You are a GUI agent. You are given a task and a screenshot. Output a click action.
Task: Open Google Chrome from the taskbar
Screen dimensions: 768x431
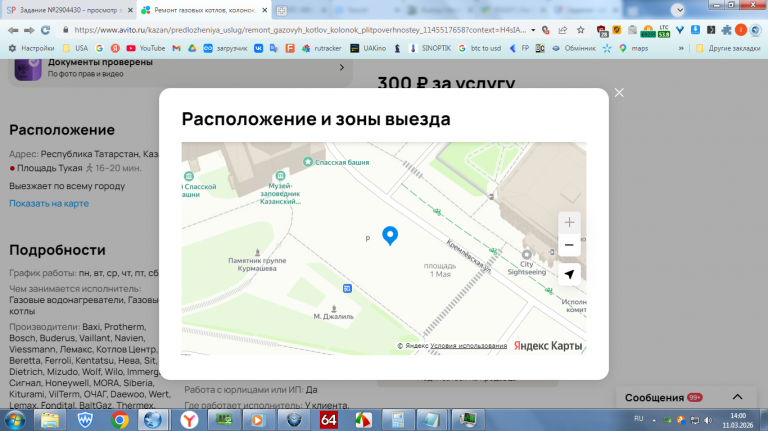119,420
